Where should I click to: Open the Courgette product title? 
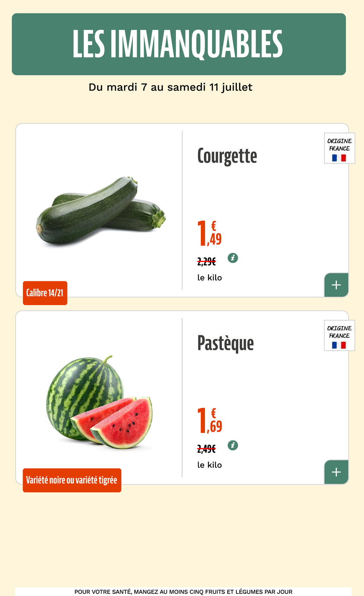coord(227,156)
